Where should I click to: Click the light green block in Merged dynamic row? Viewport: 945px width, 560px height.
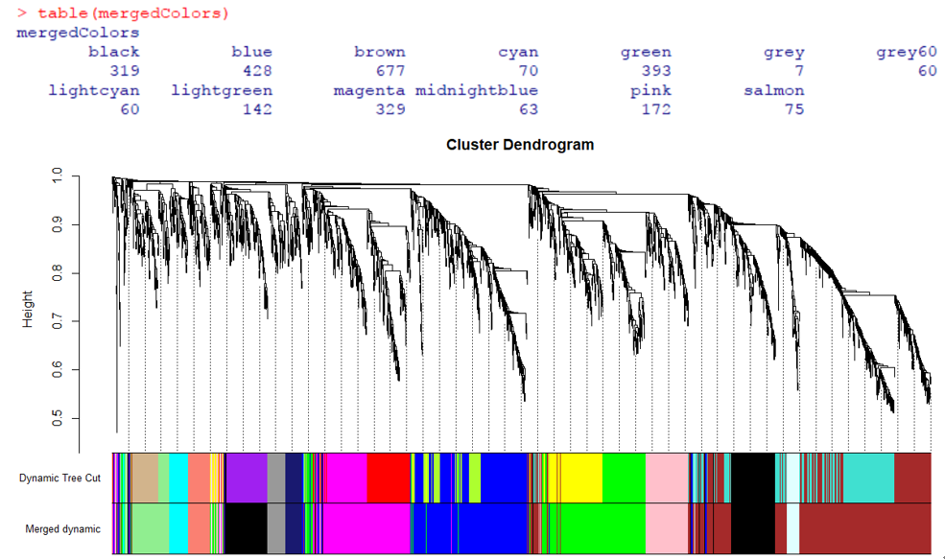pyautogui.click(x=151, y=528)
